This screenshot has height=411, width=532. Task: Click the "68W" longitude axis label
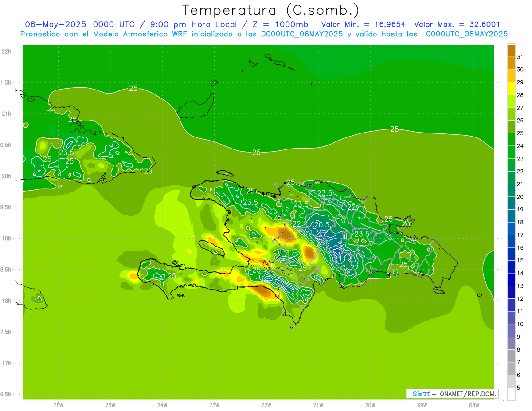[474, 405]
